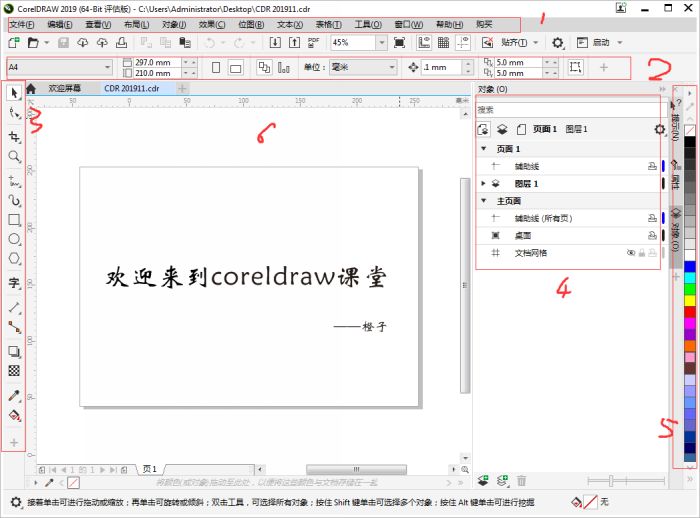Select the Ellipse tool
Viewport: 700px width, 518px height.
(14, 240)
